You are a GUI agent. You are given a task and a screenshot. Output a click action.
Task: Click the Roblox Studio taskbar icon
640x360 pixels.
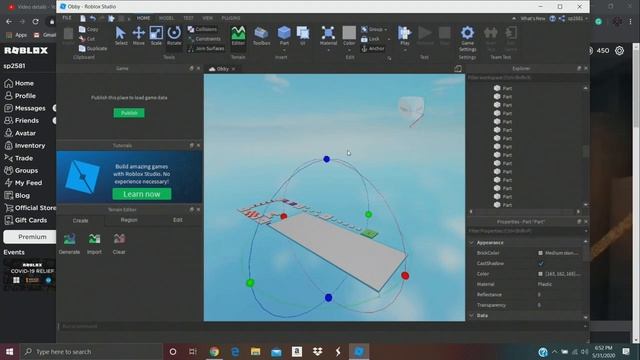click(x=359, y=351)
